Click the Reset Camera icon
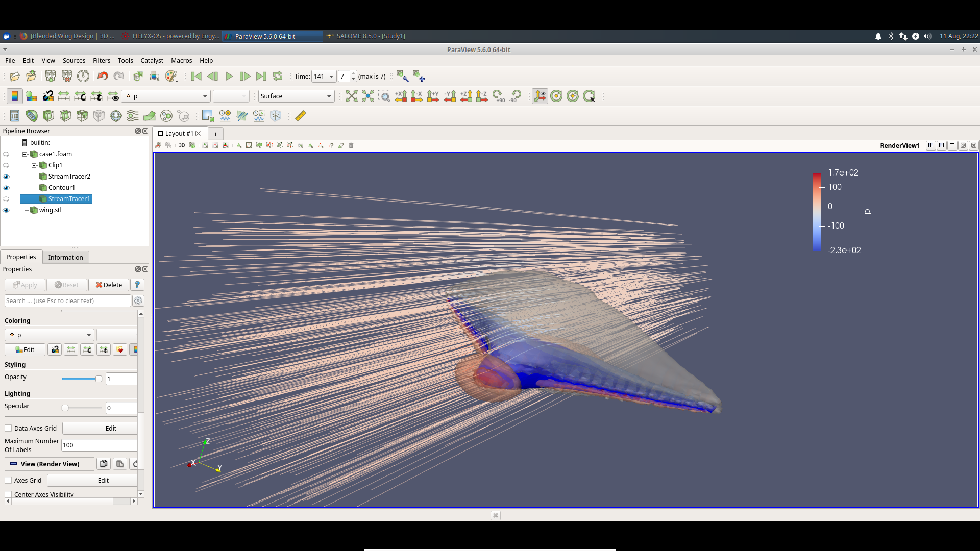Image resolution: width=980 pixels, height=551 pixels. tap(351, 96)
